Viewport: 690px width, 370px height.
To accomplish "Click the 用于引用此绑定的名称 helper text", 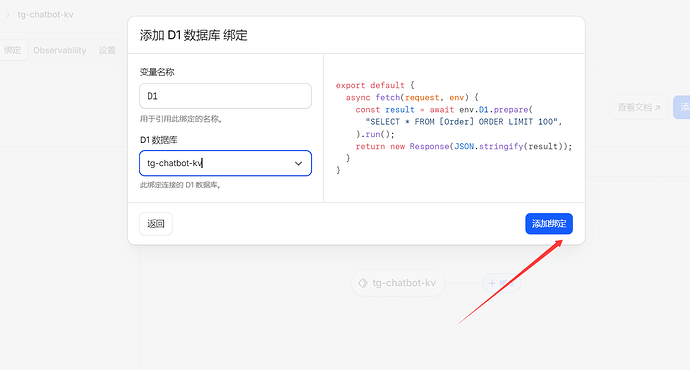I will click(181, 119).
